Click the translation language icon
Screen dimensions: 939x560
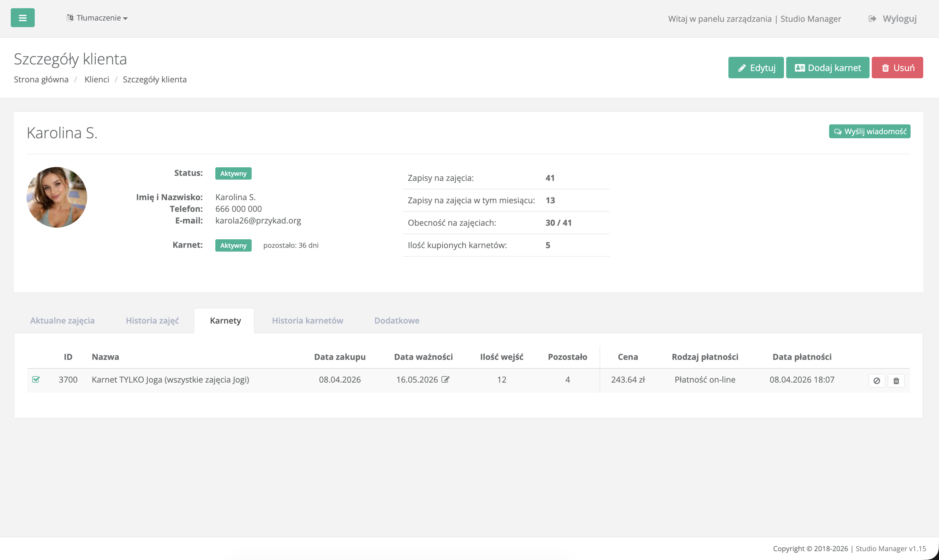[70, 18]
